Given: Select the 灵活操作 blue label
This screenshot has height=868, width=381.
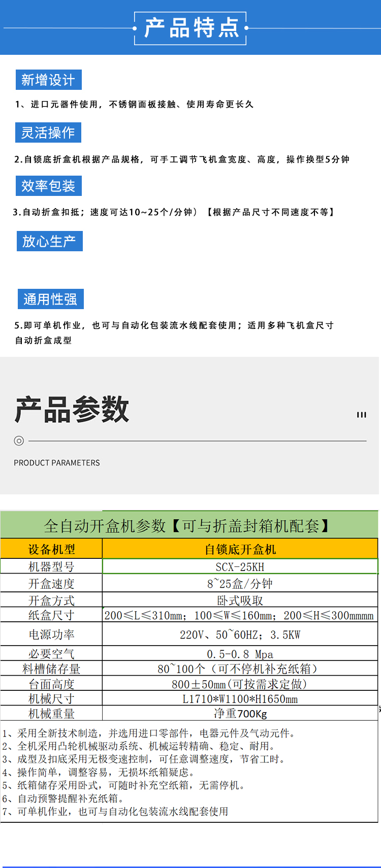Looking at the screenshot, I should click(48, 132).
